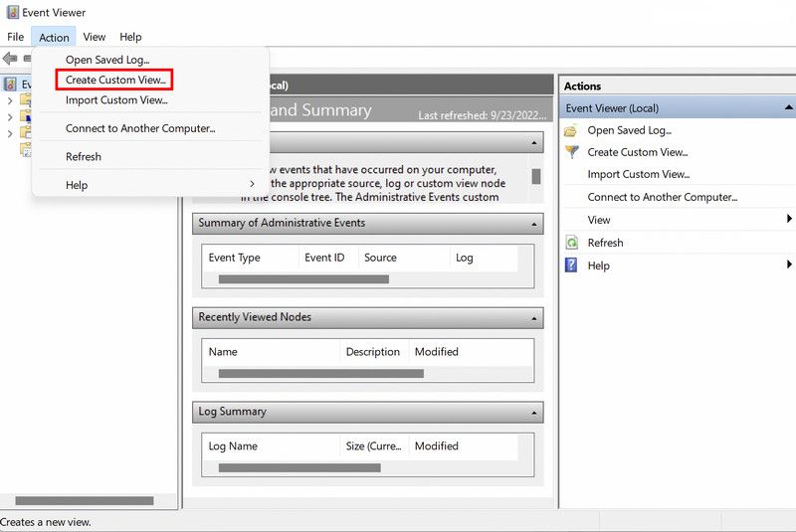Expand the third folder node in console tree
The width and height of the screenshot is (796, 532).
coord(10,132)
